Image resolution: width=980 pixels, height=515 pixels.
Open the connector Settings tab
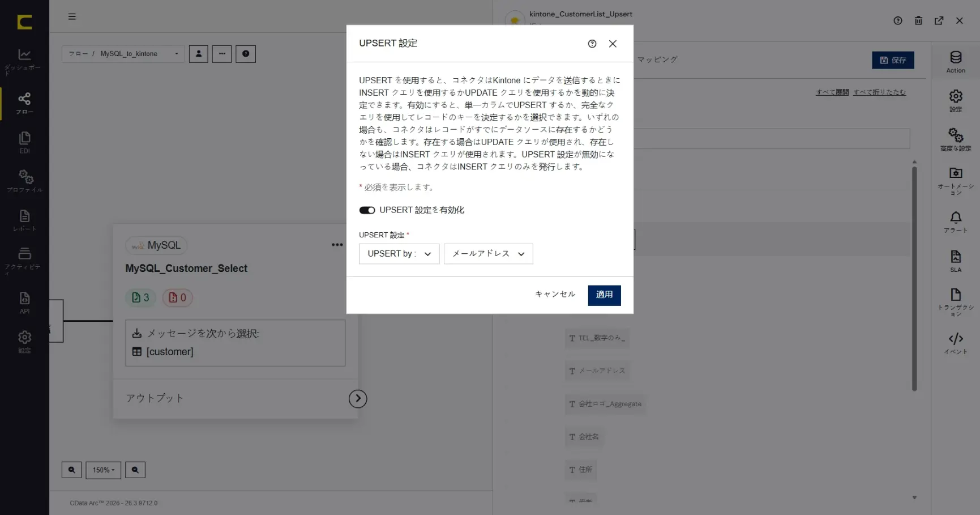(956, 101)
